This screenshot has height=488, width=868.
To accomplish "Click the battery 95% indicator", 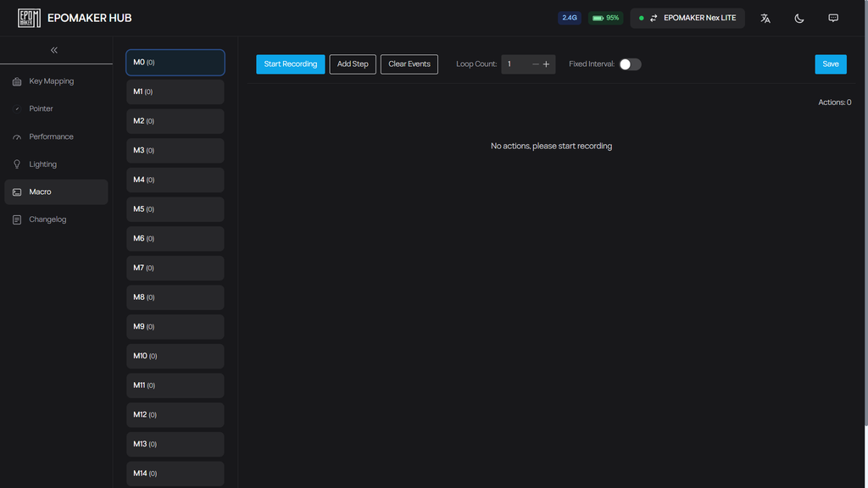I will 605,19.
